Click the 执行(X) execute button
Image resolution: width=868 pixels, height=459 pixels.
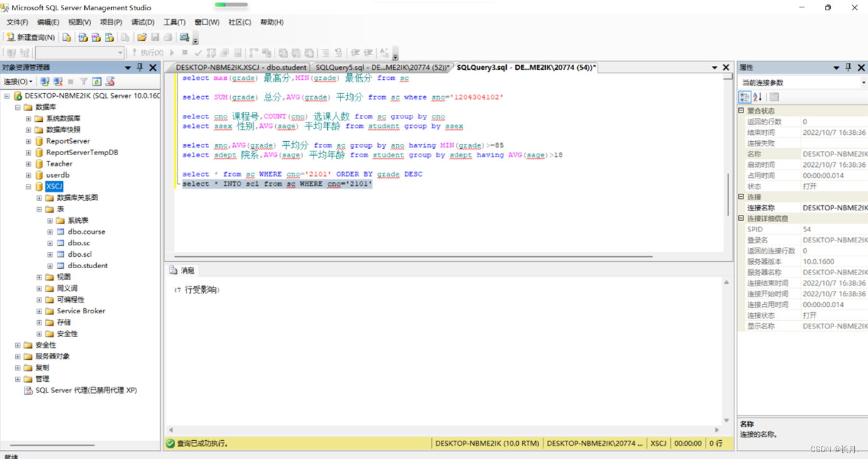pos(148,53)
